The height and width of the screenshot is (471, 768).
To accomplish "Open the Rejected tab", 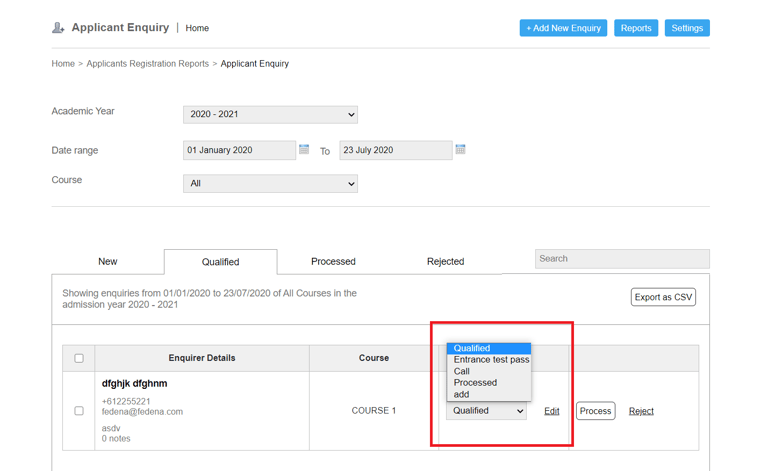I will pos(445,262).
